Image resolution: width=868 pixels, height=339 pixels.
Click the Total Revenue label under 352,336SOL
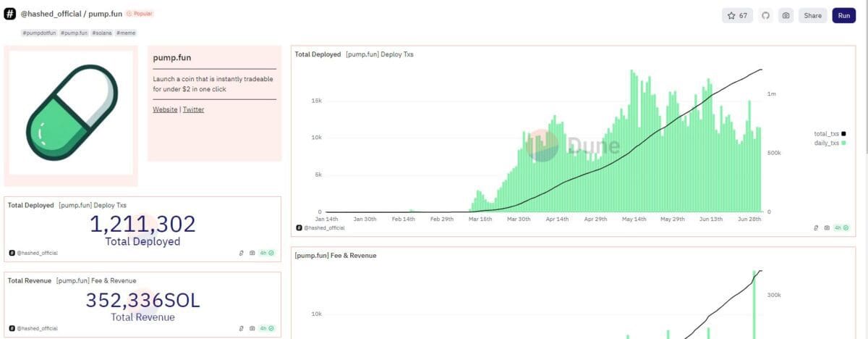click(x=142, y=317)
